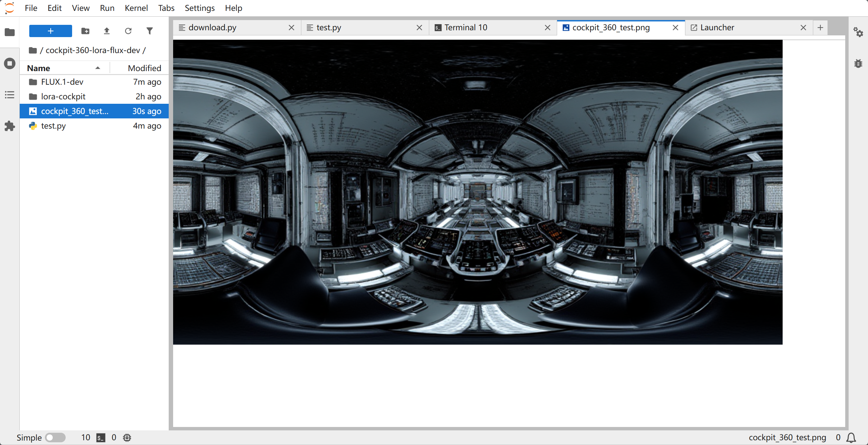
Task: Toggle the file browser folder sidebar icon
Action: point(10,32)
